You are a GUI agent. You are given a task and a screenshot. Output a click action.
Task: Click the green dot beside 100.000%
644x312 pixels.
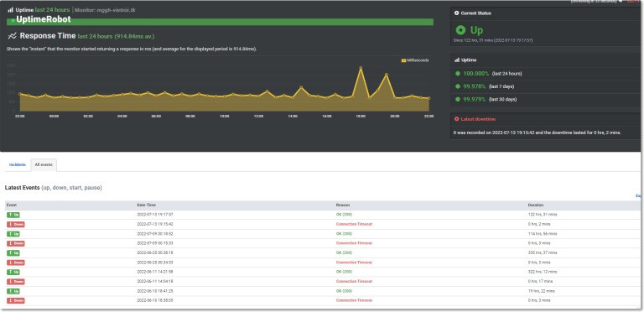[x=458, y=74]
